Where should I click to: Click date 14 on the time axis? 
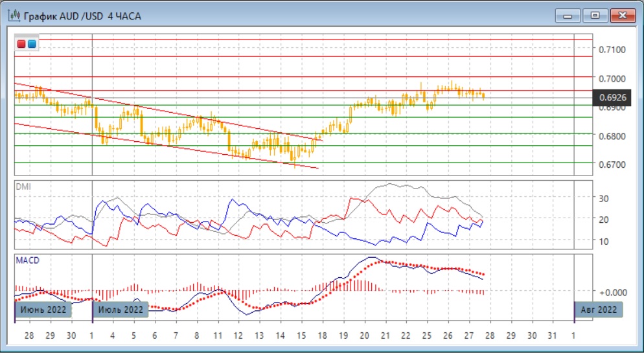click(x=280, y=336)
